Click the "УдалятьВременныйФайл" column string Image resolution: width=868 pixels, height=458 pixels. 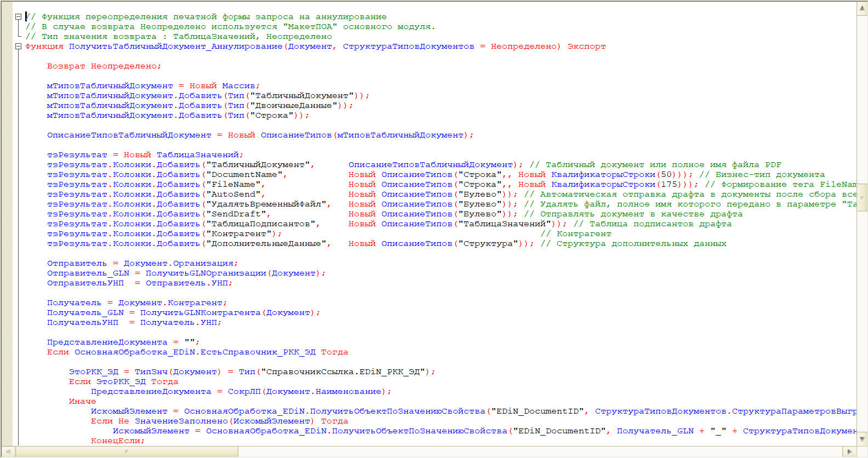(266, 204)
